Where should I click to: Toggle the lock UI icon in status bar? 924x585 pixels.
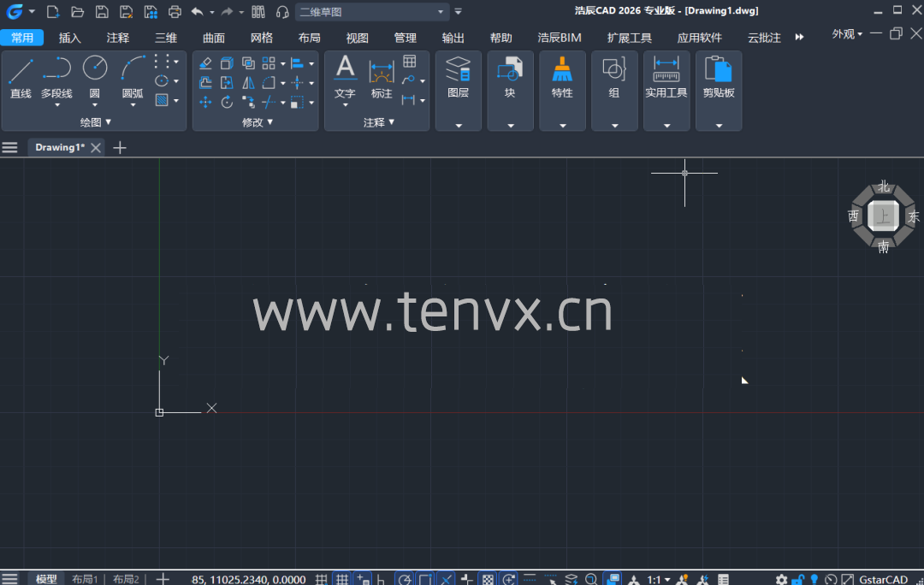pos(797,579)
